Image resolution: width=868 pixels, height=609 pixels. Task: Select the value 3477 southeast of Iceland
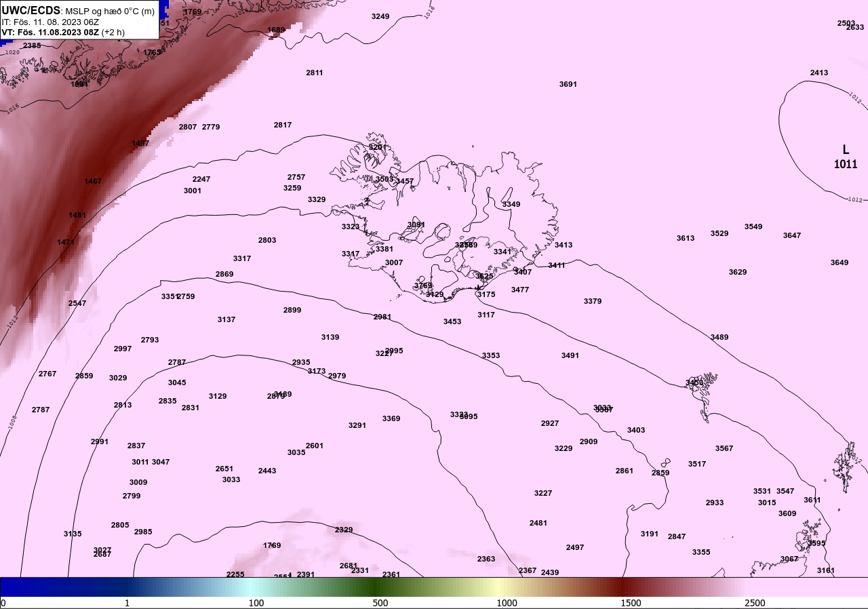click(x=520, y=290)
